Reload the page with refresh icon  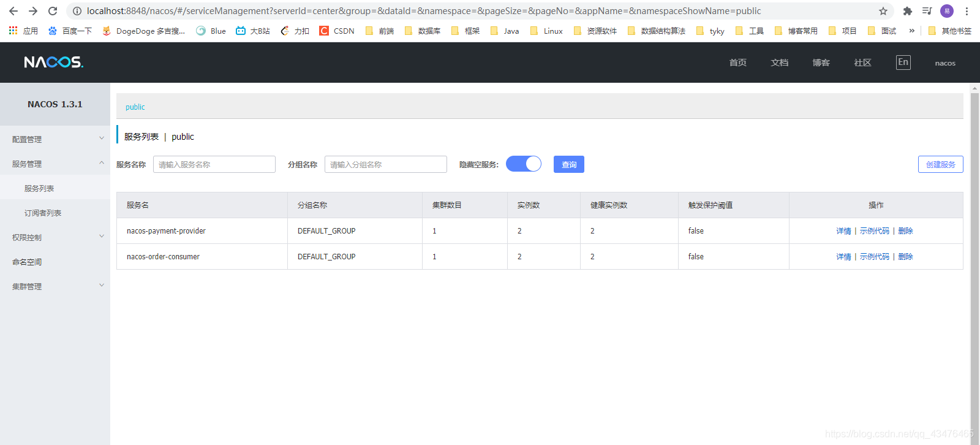pyautogui.click(x=53, y=11)
